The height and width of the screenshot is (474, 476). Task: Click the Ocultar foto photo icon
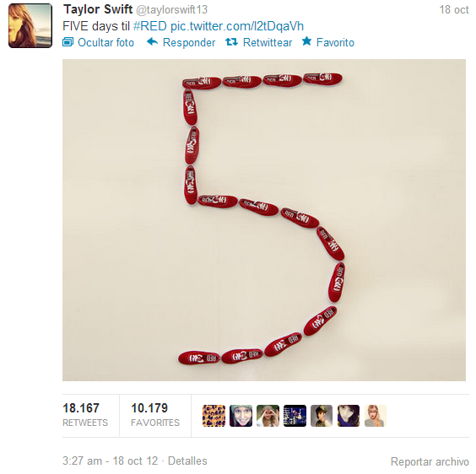[68, 42]
